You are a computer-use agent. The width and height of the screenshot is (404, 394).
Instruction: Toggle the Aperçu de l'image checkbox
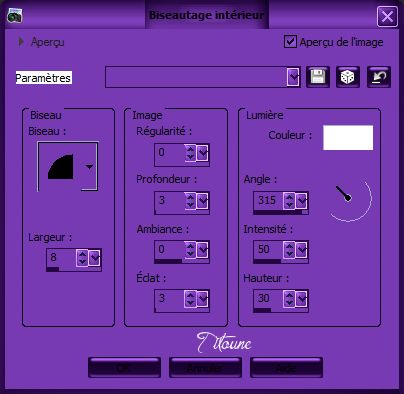[290, 42]
